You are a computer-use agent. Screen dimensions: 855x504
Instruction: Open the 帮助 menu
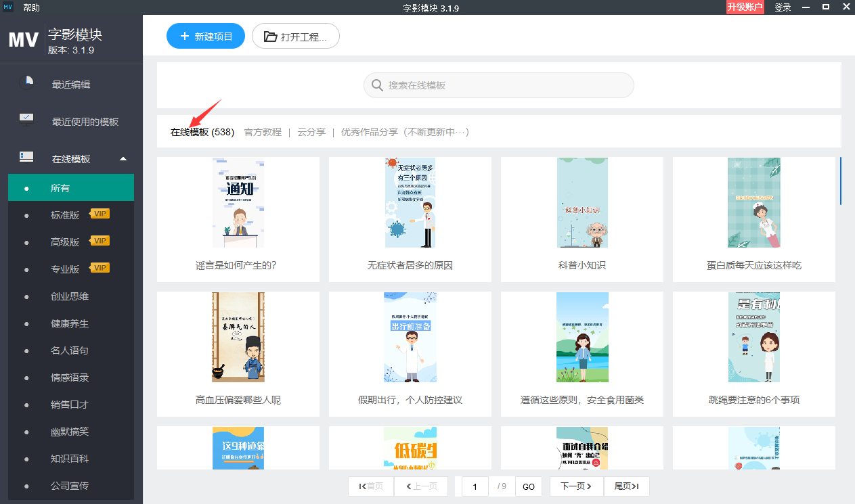pyautogui.click(x=31, y=7)
